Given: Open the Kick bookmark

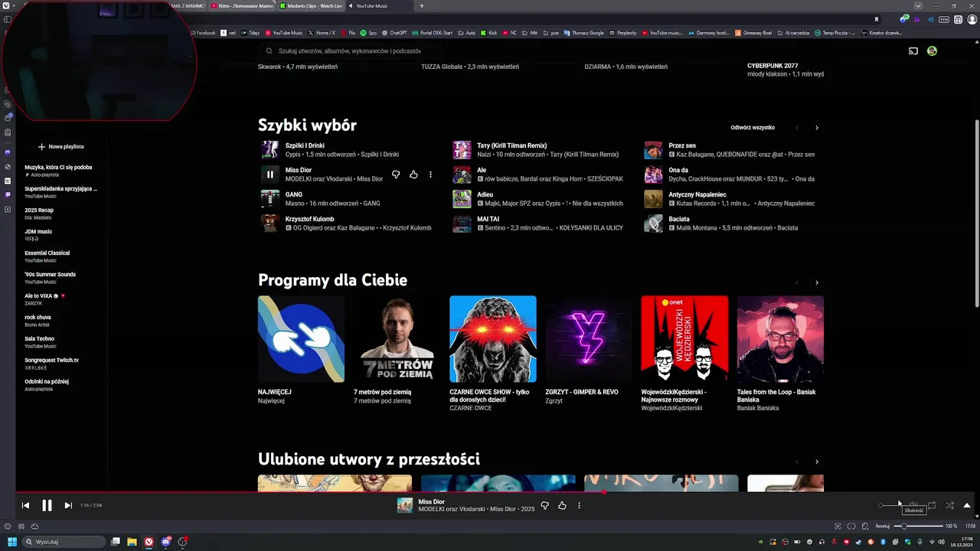Looking at the screenshot, I should pos(488,33).
